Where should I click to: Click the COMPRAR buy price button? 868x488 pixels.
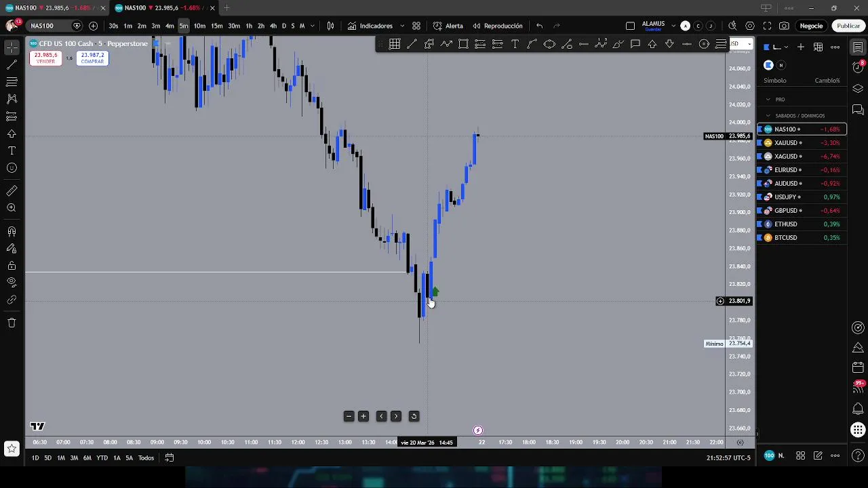92,58
